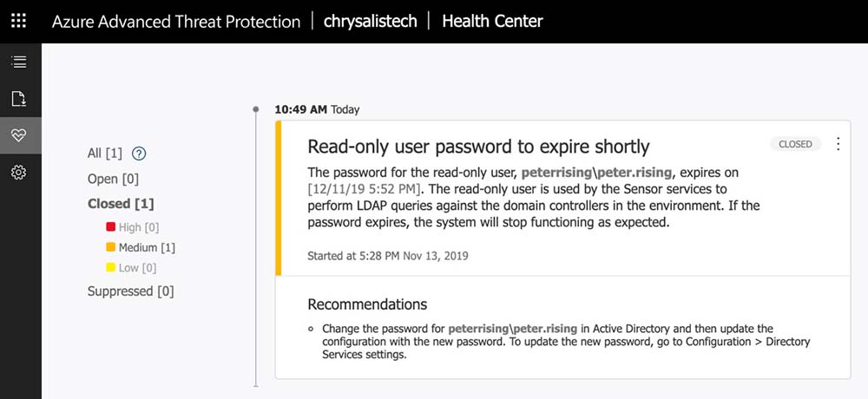This screenshot has height=399, width=868.
Task: Open the app launcher waffle icon
Action: pyautogui.click(x=19, y=21)
